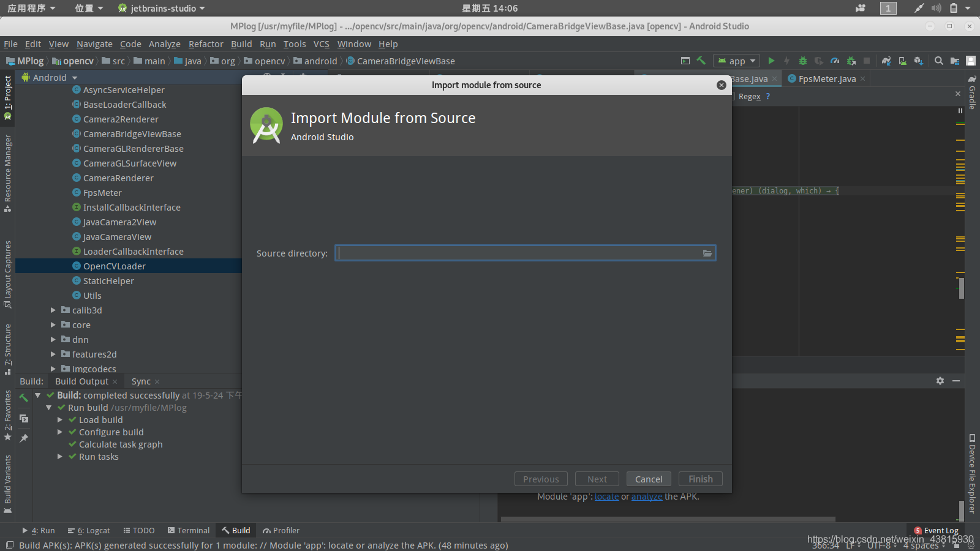Viewport: 980px width, 551px height.
Task: Click the Search Everywhere magnifier icon
Action: 939,61
